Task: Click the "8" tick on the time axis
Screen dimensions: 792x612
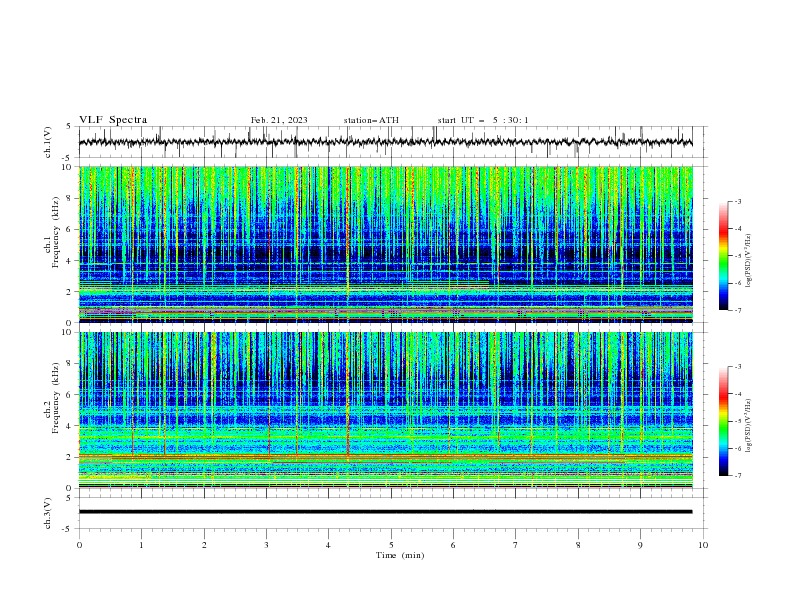Action: (578, 545)
